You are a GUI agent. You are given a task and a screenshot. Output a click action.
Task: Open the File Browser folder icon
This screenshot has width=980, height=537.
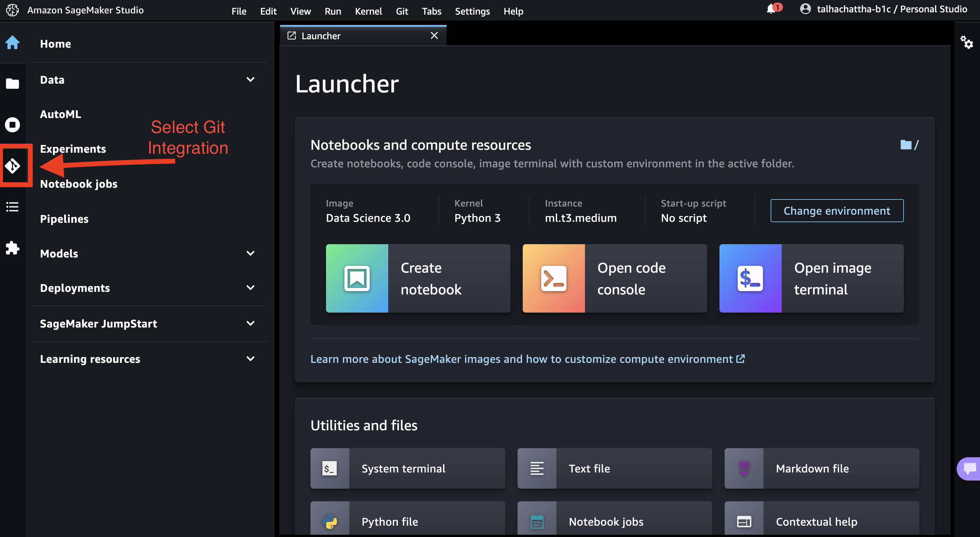pyautogui.click(x=12, y=84)
